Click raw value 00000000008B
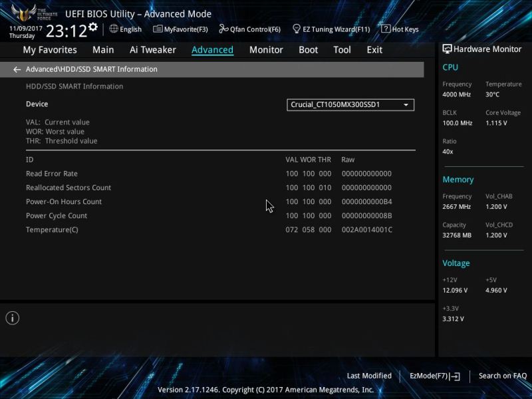The image size is (532, 399). (367, 215)
